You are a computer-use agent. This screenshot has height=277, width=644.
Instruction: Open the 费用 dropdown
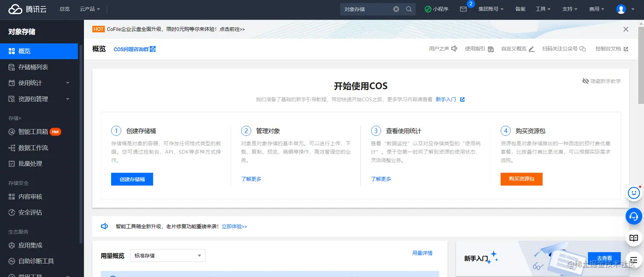[597, 9]
